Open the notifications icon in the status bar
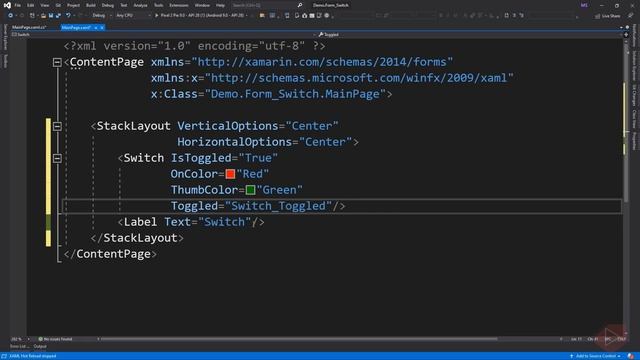Viewport: 640px width, 360px height. coord(631,356)
